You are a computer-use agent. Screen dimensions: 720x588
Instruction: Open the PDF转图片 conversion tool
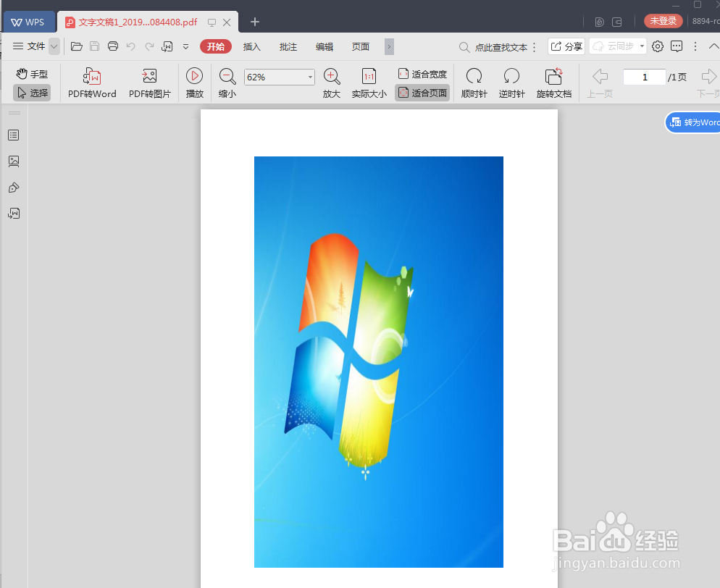(150, 81)
